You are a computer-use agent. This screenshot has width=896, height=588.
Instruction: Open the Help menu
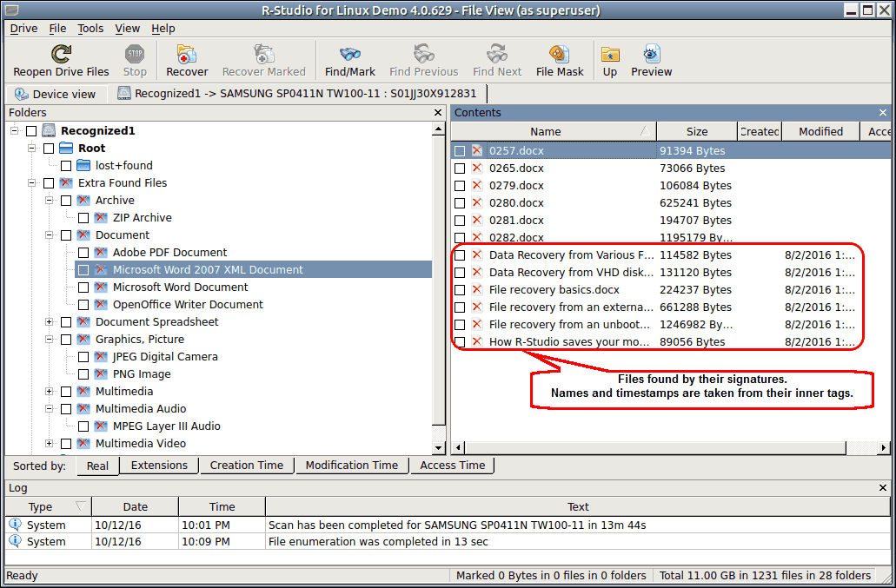pos(163,29)
